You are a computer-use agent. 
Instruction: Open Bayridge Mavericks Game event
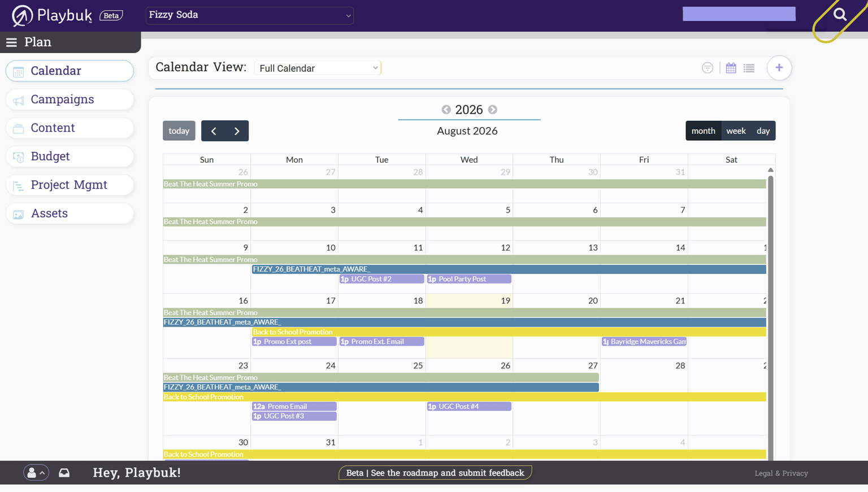coord(644,342)
